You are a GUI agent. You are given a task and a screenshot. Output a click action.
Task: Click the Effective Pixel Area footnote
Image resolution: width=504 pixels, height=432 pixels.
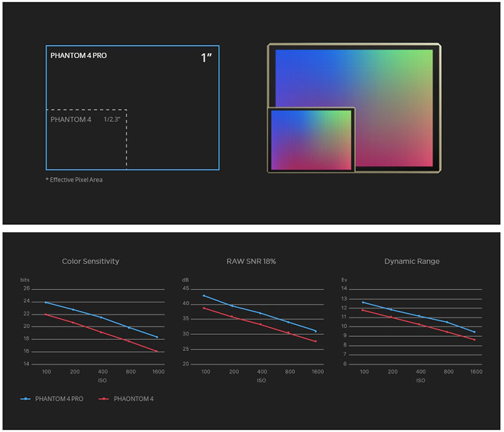tap(74, 180)
